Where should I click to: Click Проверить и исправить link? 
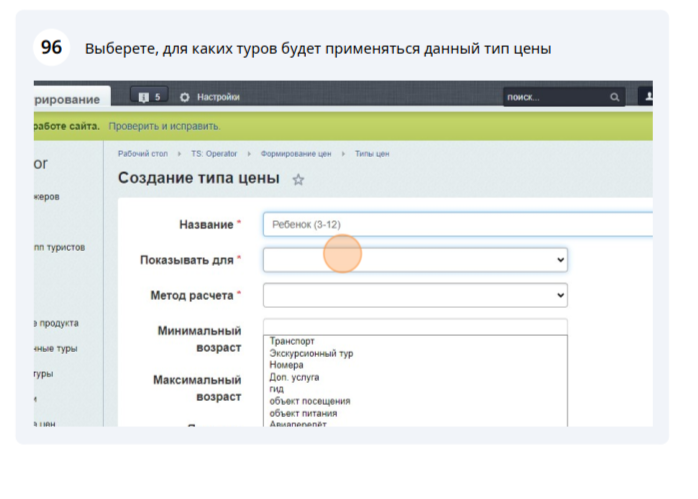pos(164,126)
